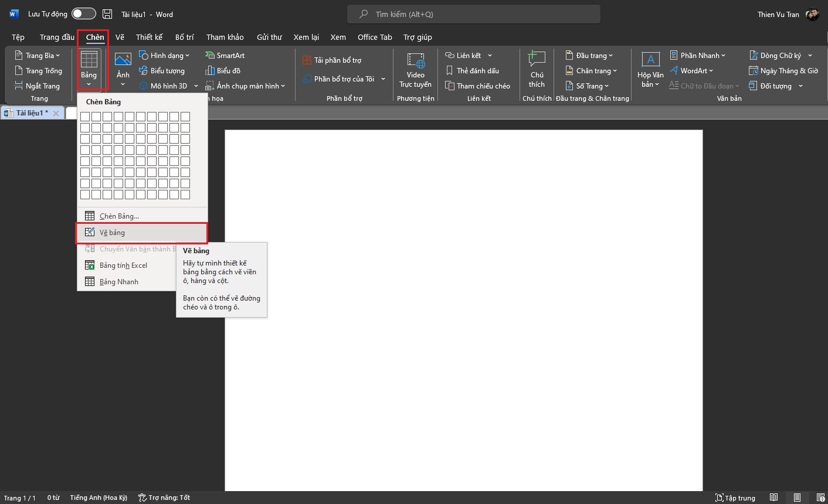Open the Biểu tượng icons gallery
The width and height of the screenshot is (828, 504).
162,71
